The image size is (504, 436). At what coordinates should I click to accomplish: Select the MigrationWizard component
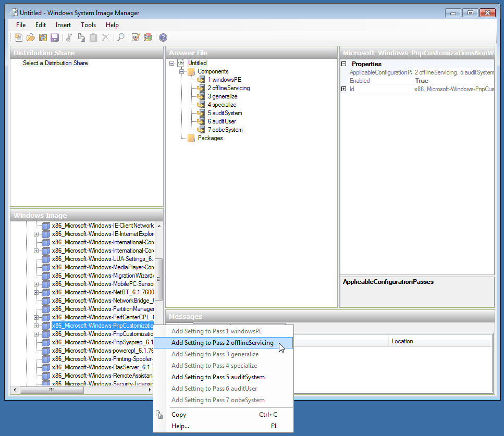pyautogui.click(x=103, y=276)
